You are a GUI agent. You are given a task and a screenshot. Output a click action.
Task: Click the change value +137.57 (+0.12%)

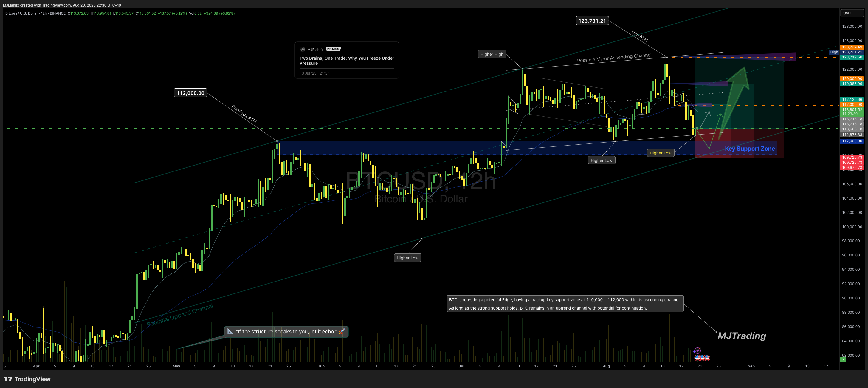pyautogui.click(x=172, y=13)
